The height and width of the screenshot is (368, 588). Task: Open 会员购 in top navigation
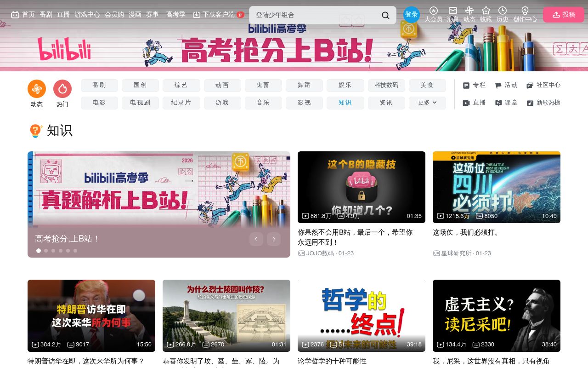point(114,15)
